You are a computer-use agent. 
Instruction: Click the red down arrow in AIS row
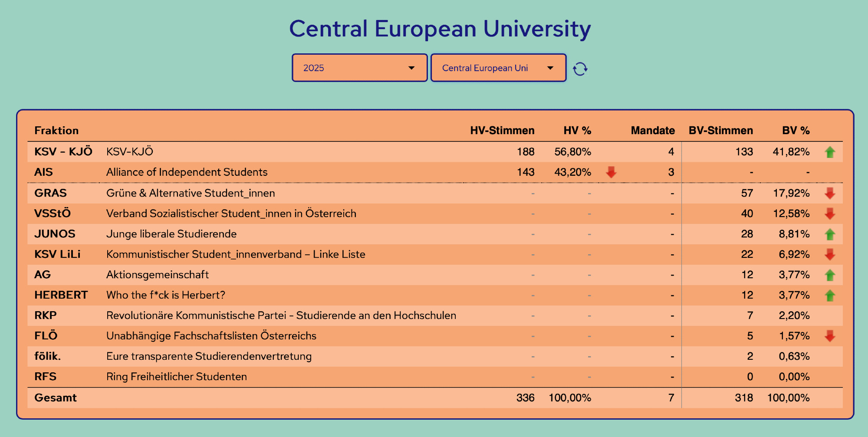tap(611, 172)
